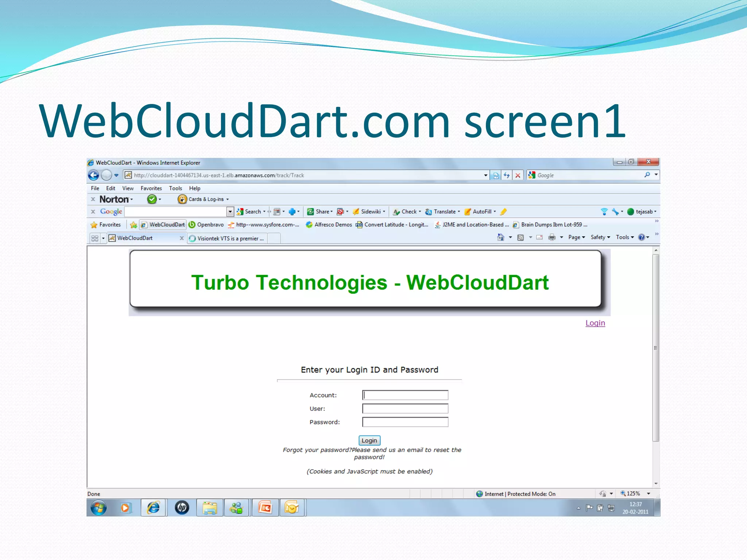Open the search provider dropdown arrow

(x=656, y=175)
